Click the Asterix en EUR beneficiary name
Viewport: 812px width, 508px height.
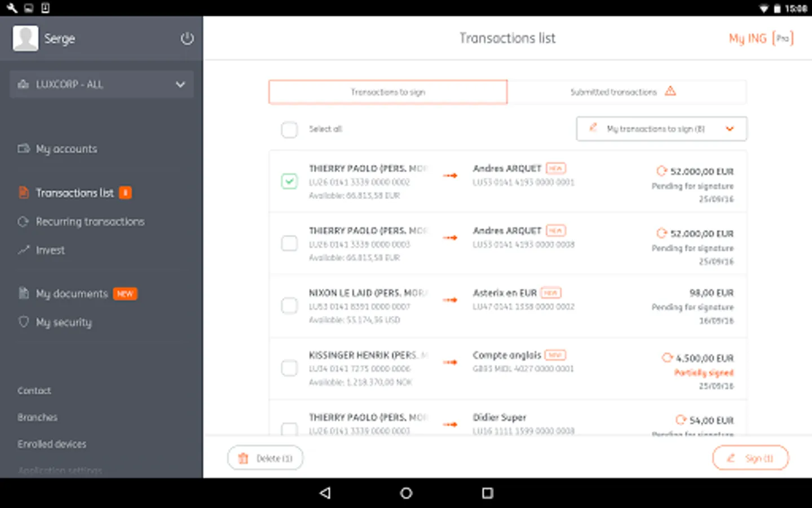click(x=505, y=293)
